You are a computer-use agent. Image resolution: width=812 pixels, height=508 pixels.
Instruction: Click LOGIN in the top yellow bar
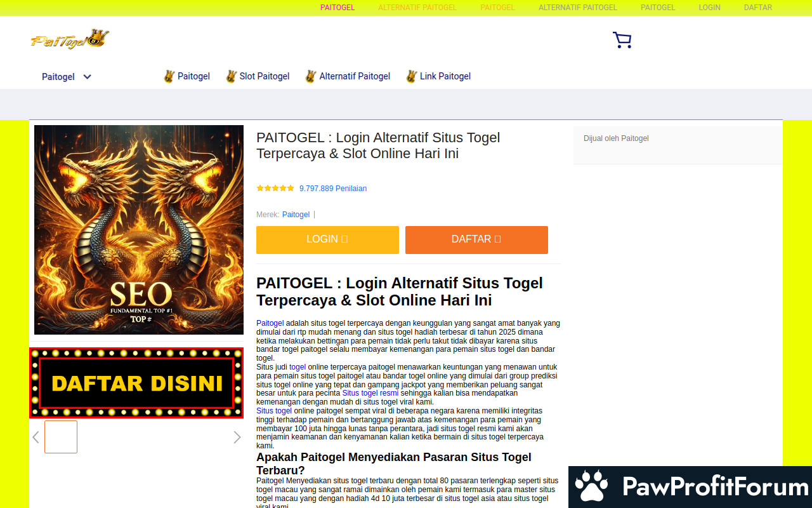pyautogui.click(x=709, y=8)
